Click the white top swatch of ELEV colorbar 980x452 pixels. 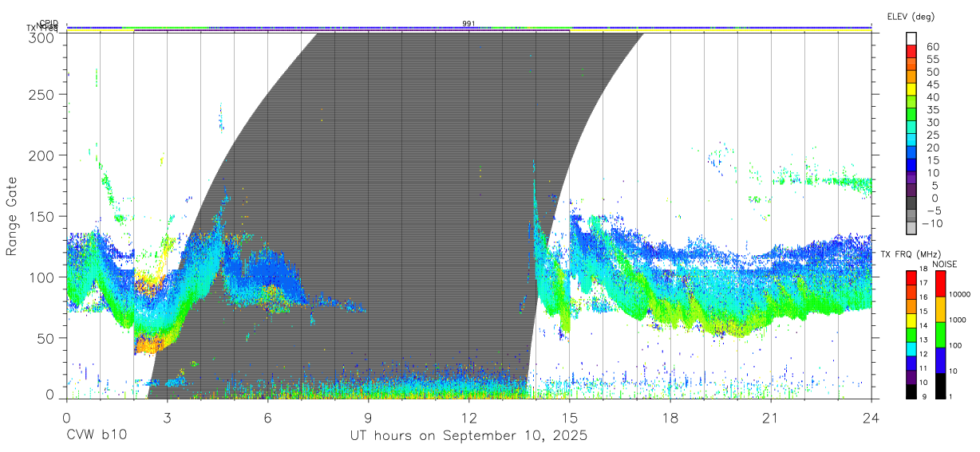[911, 38]
